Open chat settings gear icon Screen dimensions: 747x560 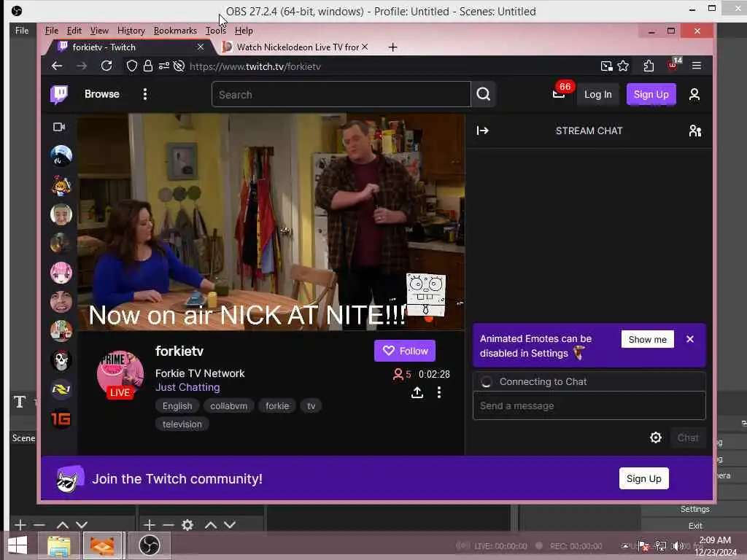click(x=656, y=437)
